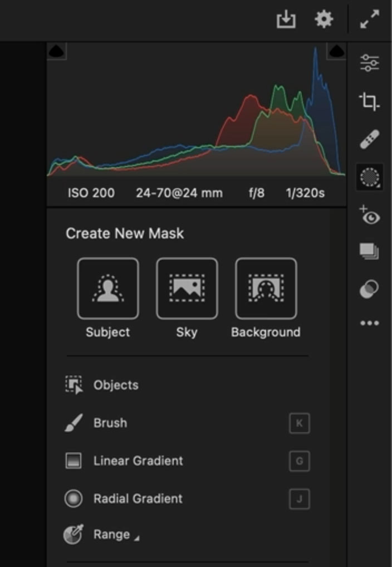Click the histogram graph
This screenshot has width=392, height=567.
click(197, 110)
